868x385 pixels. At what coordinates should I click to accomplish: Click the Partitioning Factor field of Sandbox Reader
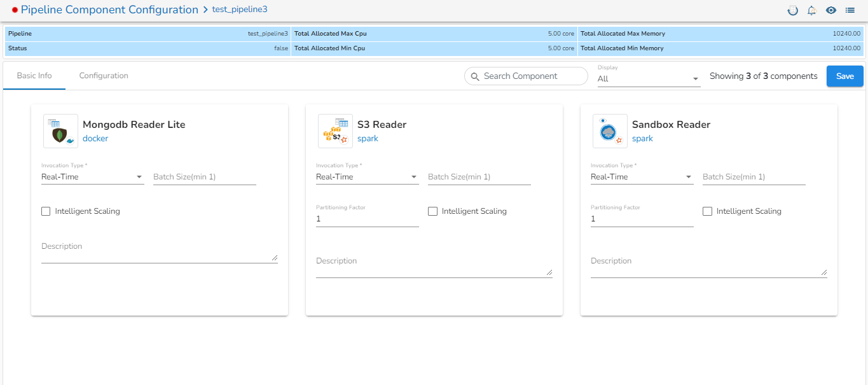click(x=642, y=219)
